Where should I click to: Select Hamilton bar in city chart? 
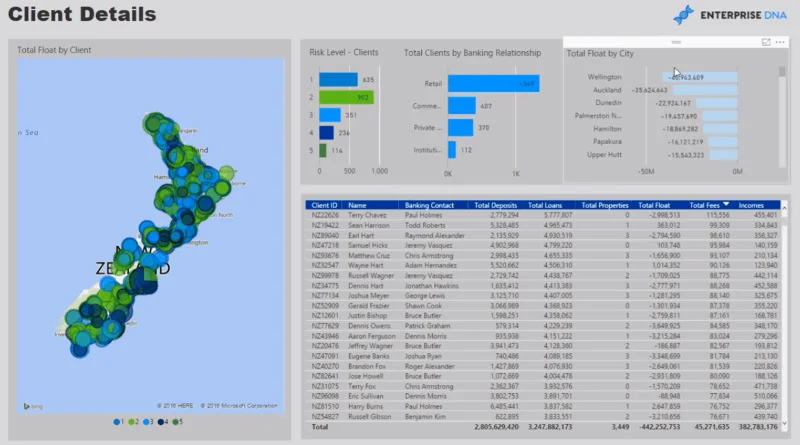pos(720,129)
